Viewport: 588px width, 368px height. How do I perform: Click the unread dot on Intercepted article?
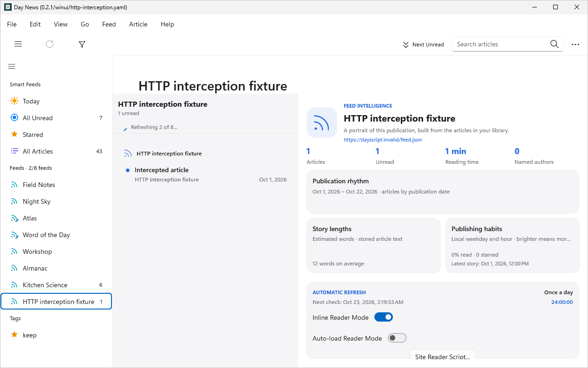coord(128,170)
